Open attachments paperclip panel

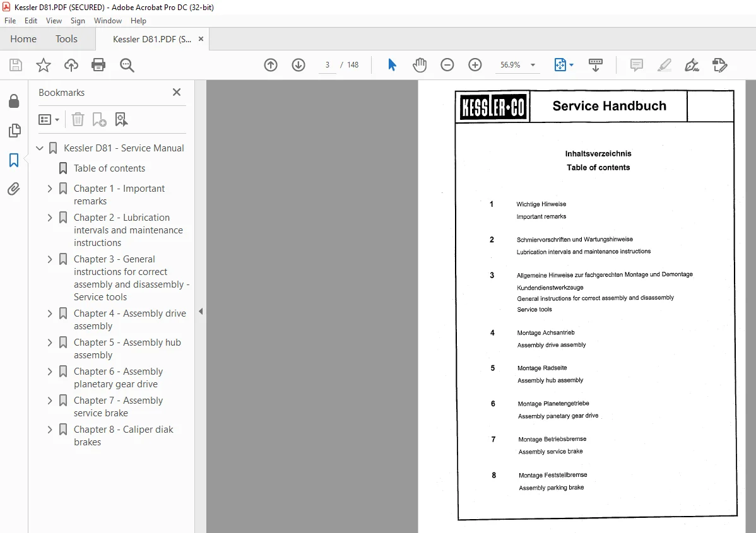pos(14,189)
